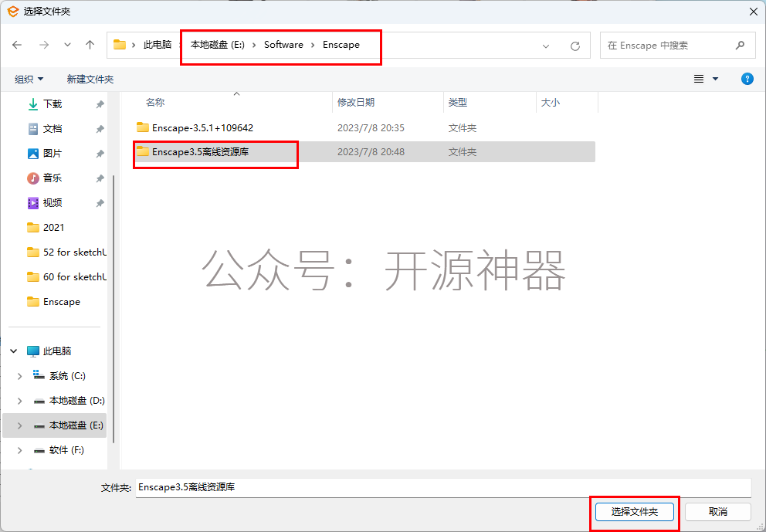
Task: Click date 2023/7/8 20:48
Action: pos(371,152)
